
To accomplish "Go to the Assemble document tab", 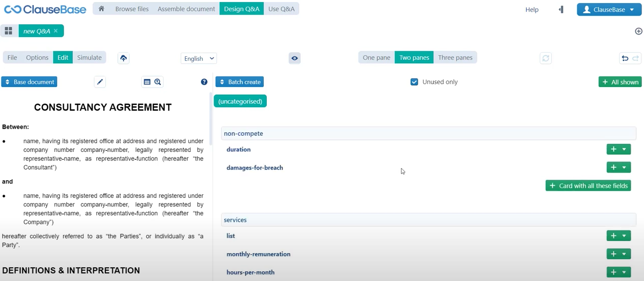I will 186,9.
